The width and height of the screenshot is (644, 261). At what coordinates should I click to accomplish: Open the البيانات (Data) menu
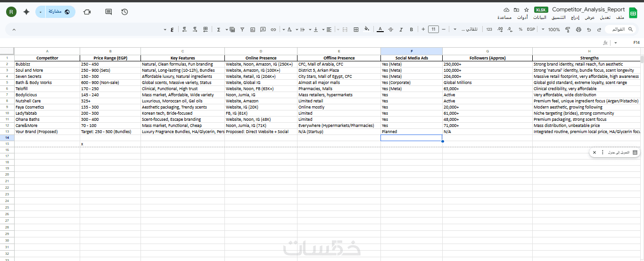click(x=540, y=17)
